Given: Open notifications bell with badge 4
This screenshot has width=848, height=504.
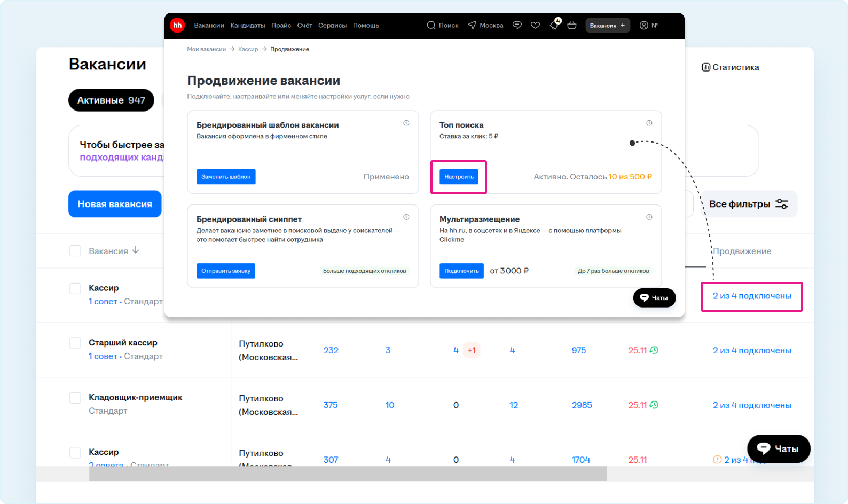Looking at the screenshot, I should [x=554, y=25].
